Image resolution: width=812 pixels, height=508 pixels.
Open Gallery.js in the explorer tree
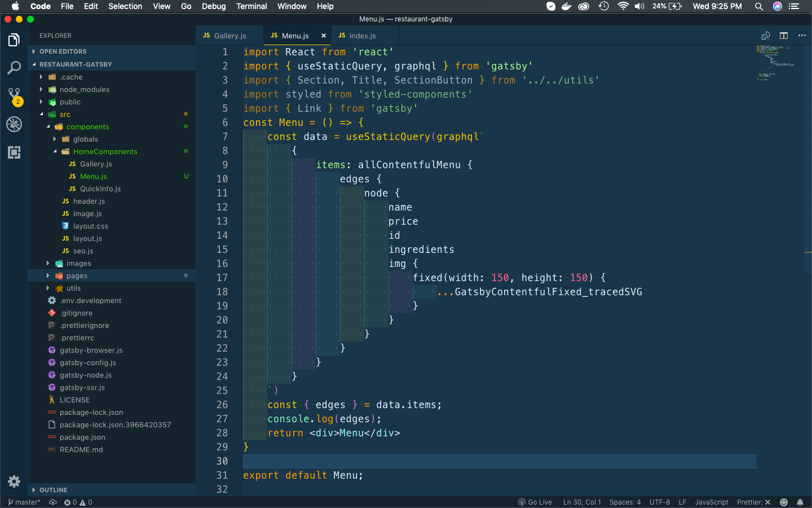click(112, 164)
